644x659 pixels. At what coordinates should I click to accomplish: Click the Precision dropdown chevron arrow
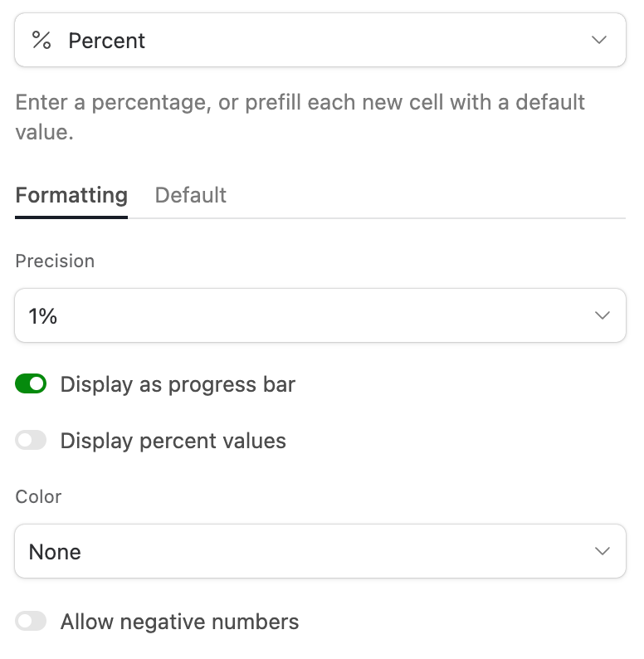point(603,316)
